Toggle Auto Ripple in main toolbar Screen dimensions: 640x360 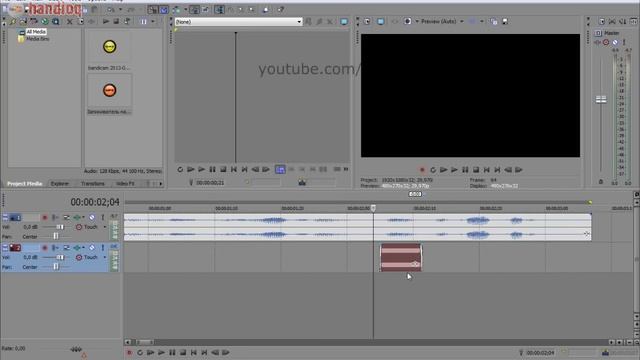tap(177, 10)
